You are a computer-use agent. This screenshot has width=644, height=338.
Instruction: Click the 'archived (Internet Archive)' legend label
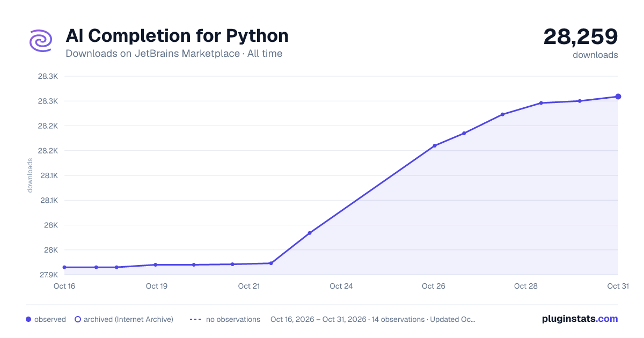pos(128,319)
